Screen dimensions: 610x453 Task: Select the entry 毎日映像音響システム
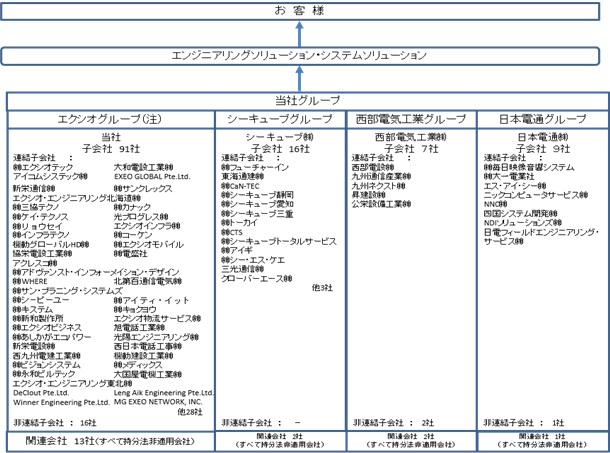(529, 167)
